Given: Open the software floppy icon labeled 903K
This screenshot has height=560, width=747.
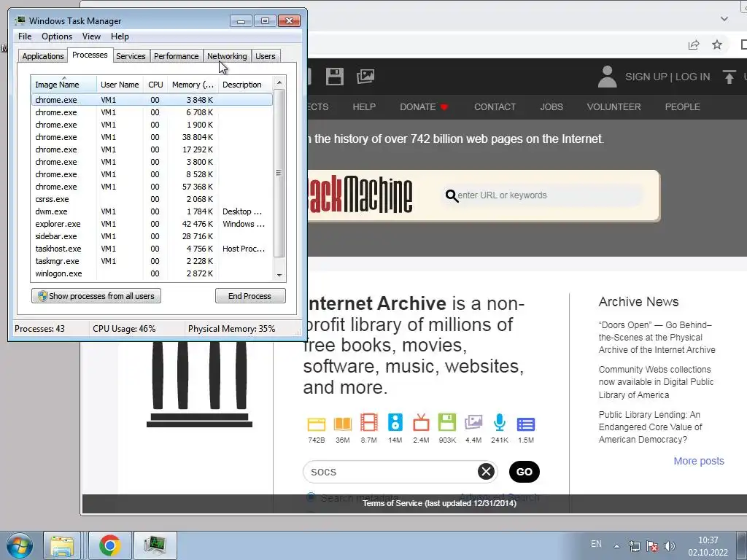Looking at the screenshot, I should pos(447,422).
